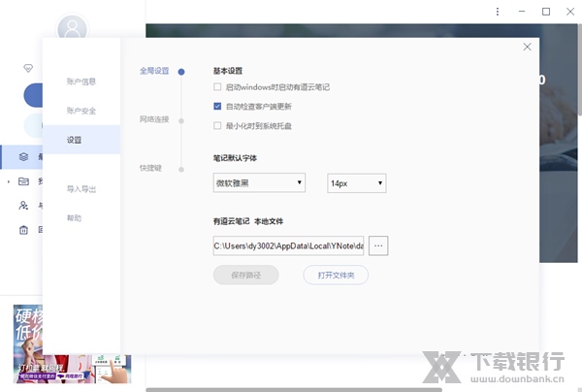Expand the folder tree arrow in sidebar
This screenshot has height=392, width=582.
(x=10, y=181)
